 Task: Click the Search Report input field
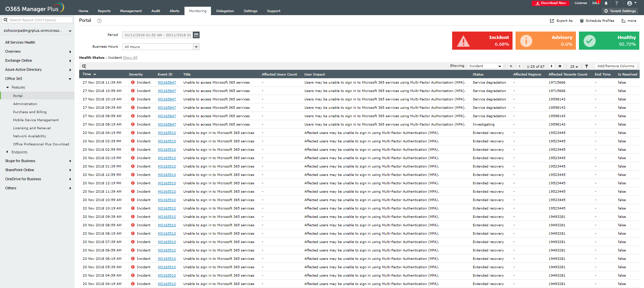[38, 20]
